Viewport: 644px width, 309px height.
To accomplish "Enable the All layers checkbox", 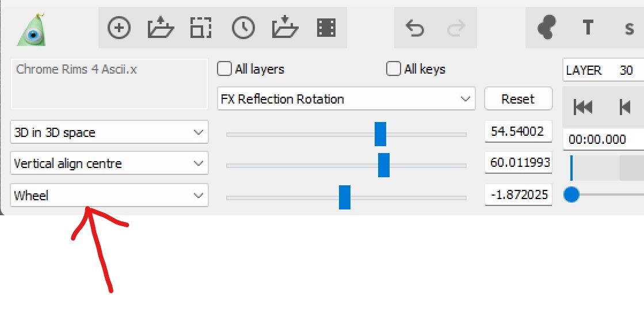I will tap(224, 69).
